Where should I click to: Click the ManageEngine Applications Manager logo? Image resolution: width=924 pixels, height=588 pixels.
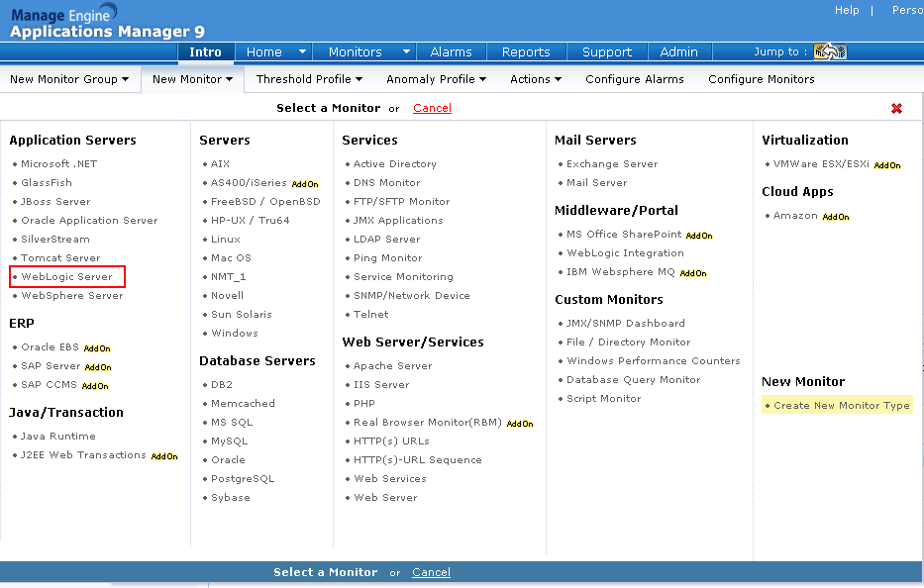pyautogui.click(x=107, y=21)
